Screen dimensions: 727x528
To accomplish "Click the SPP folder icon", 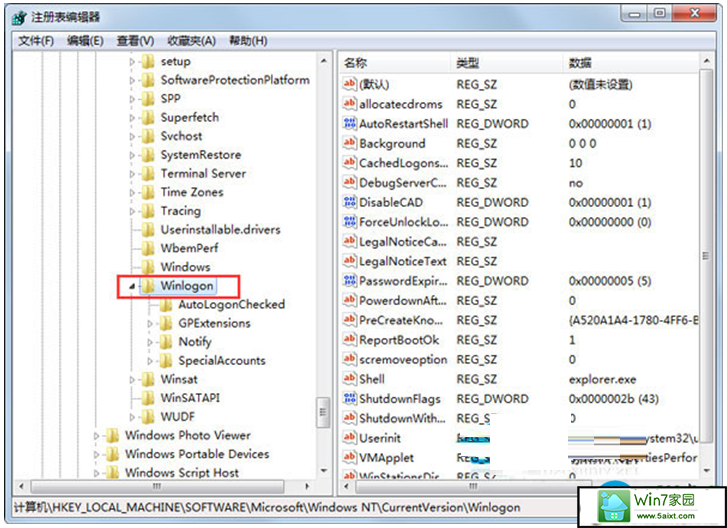I will (x=148, y=99).
